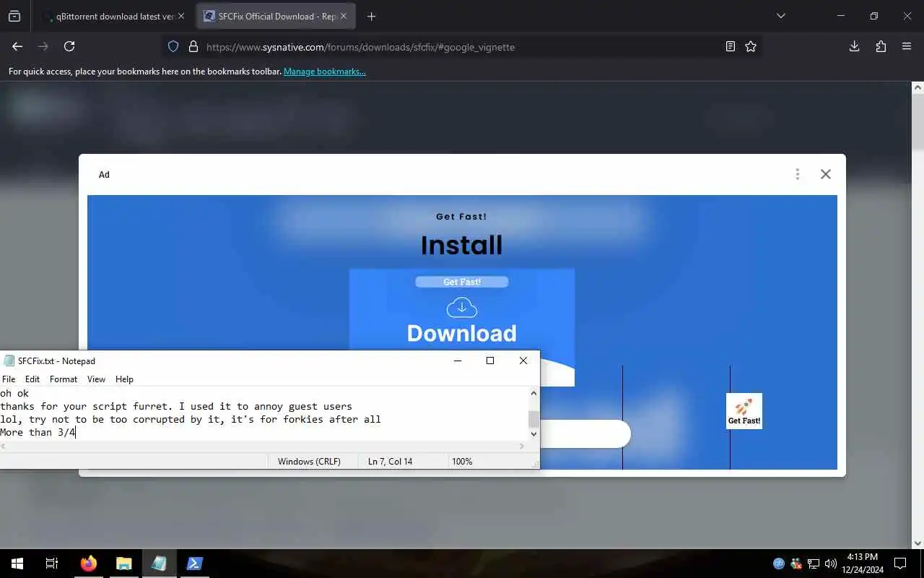This screenshot has height=578, width=924.
Task: Click the Get Fast! rocket thumbnail
Action: pos(744,411)
